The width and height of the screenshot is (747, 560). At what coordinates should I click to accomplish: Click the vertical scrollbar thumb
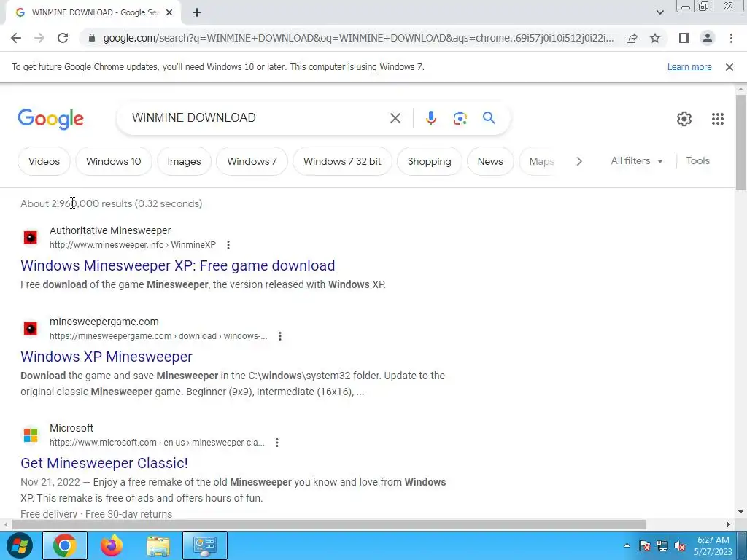[x=740, y=142]
